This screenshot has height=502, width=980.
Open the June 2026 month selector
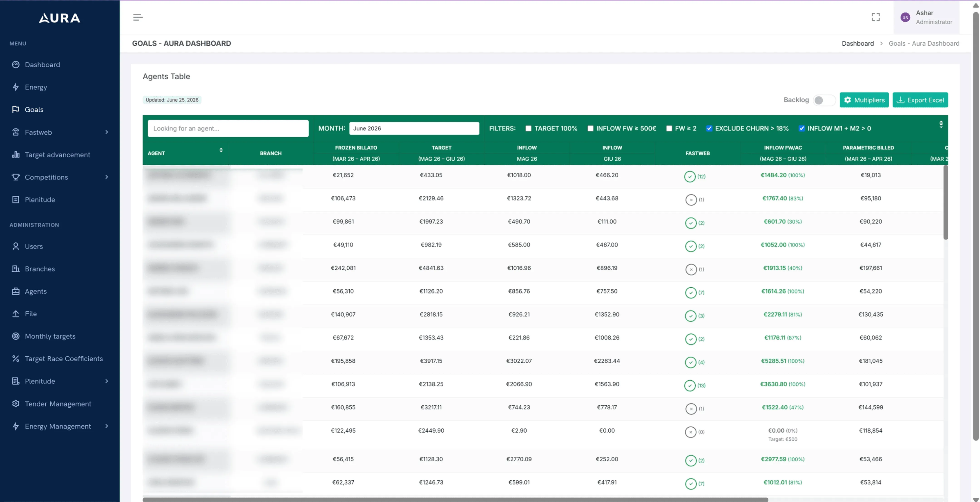[x=414, y=128]
